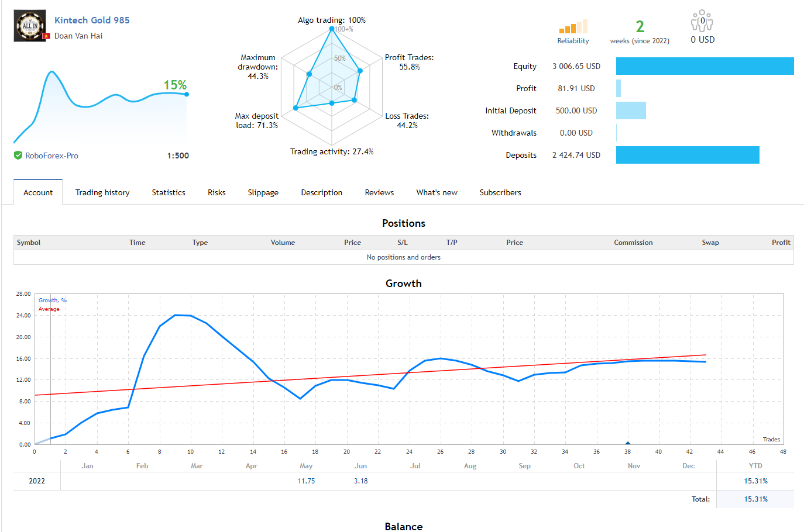Open the Kintech Gold 985 signal title link
This screenshot has height=532, width=804.
pyautogui.click(x=92, y=20)
